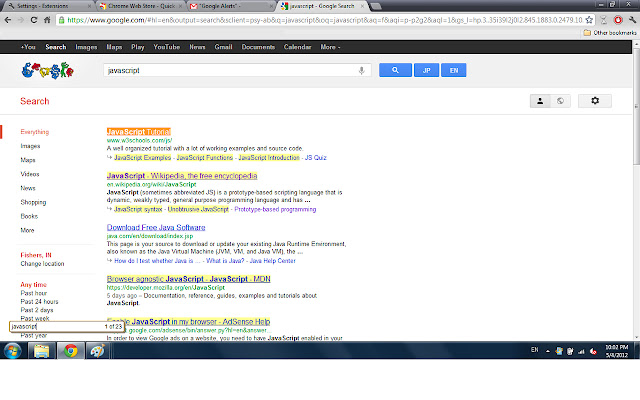Click the browser address bar
Image resolution: width=640 pixels, height=400 pixels.
(324, 20)
